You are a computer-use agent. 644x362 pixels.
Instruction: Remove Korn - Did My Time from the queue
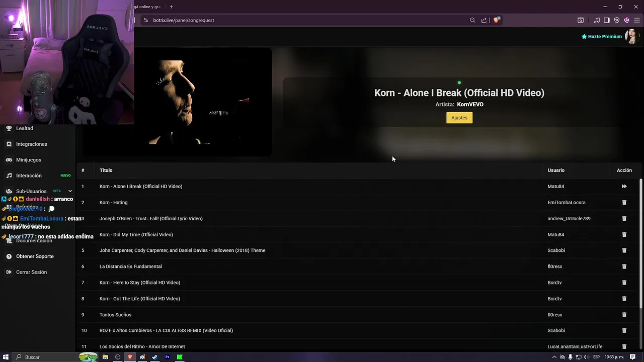(x=624, y=235)
